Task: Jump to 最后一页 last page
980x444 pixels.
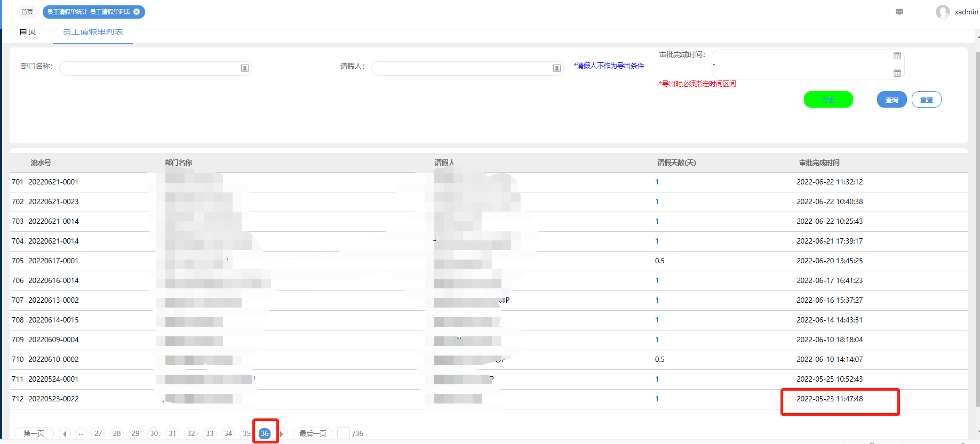Action: (313, 433)
